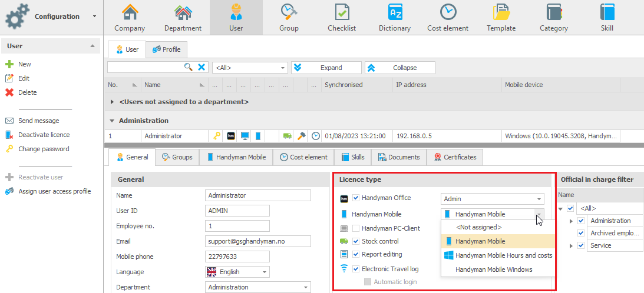Open the Category section icon
644x293 pixels.
(554, 12)
